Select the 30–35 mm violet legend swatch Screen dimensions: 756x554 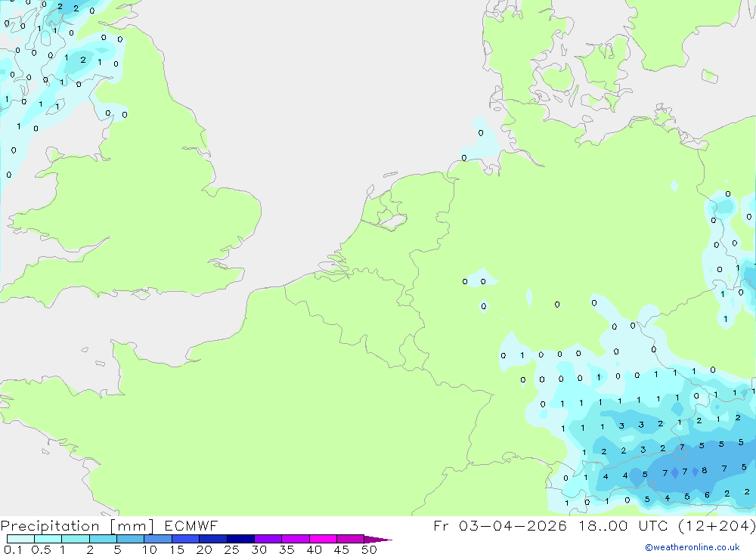(x=268, y=539)
